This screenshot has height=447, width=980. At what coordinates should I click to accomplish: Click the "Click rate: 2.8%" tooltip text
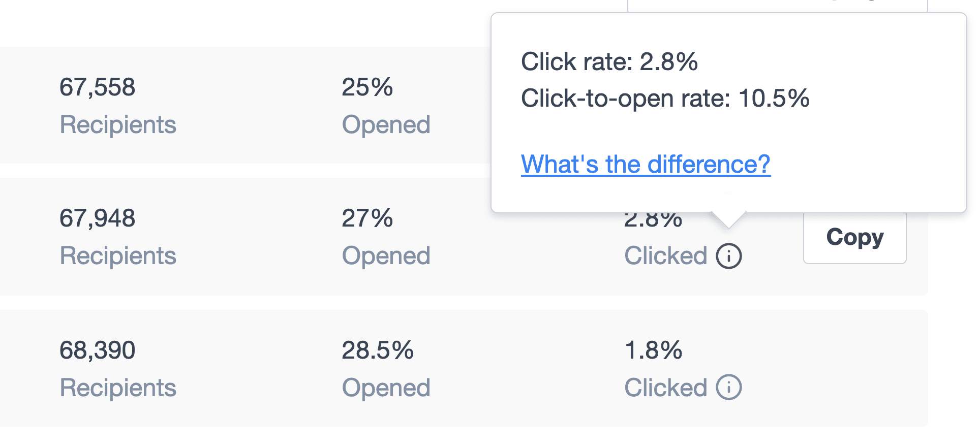point(609,62)
